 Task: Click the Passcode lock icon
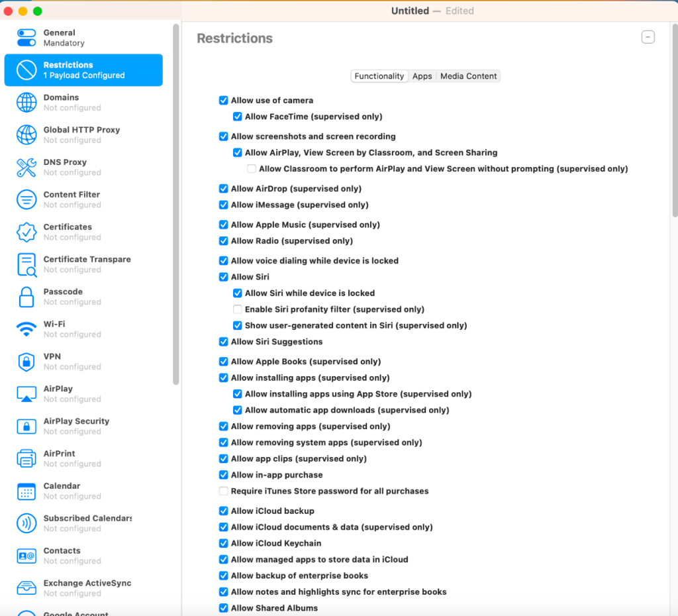tap(26, 297)
